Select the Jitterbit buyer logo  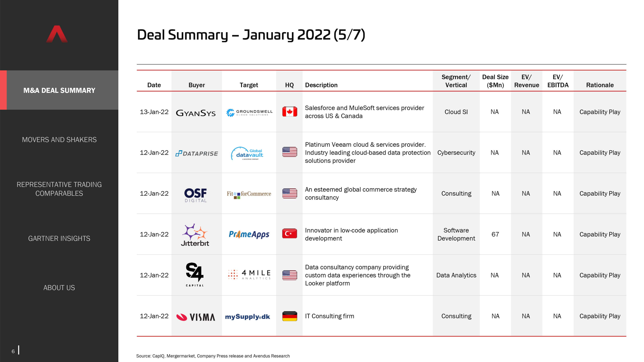[195, 235]
